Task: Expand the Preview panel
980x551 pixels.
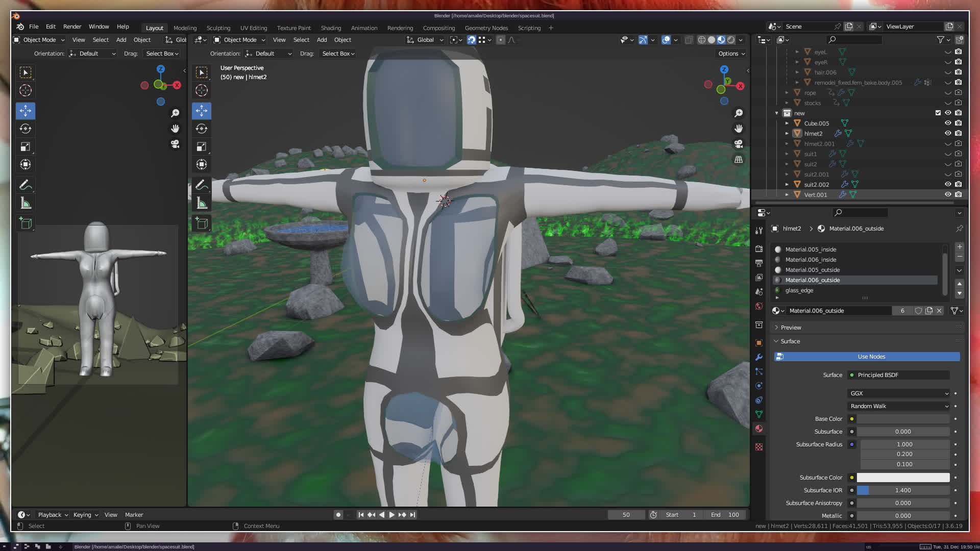Action: point(791,328)
